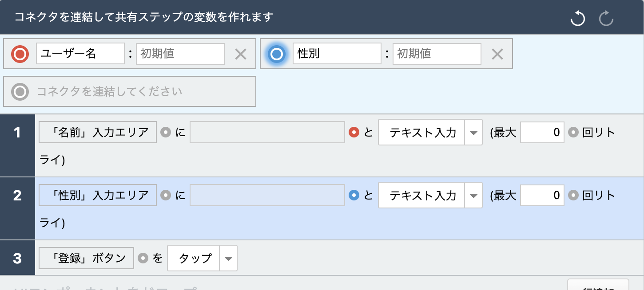Click the redo arrow icon in header
Screen dimensions: 644x290
coord(606,19)
